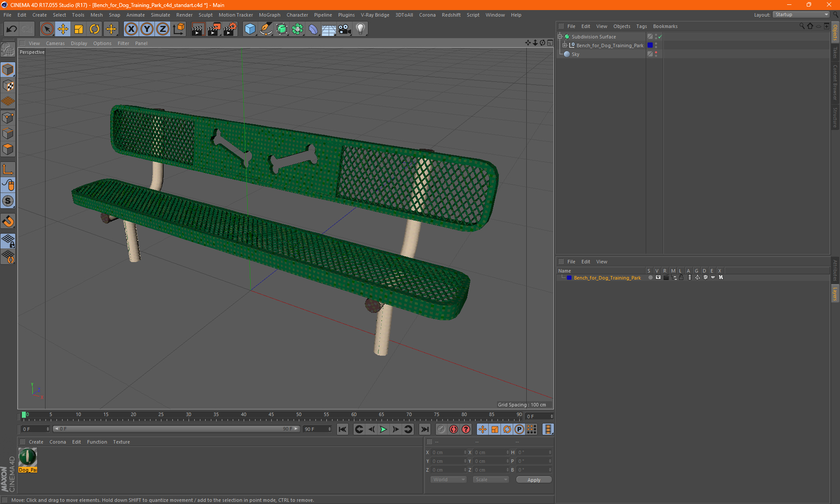840x504 pixels.
Task: Add a light object with bulb icon
Action: [x=360, y=29]
